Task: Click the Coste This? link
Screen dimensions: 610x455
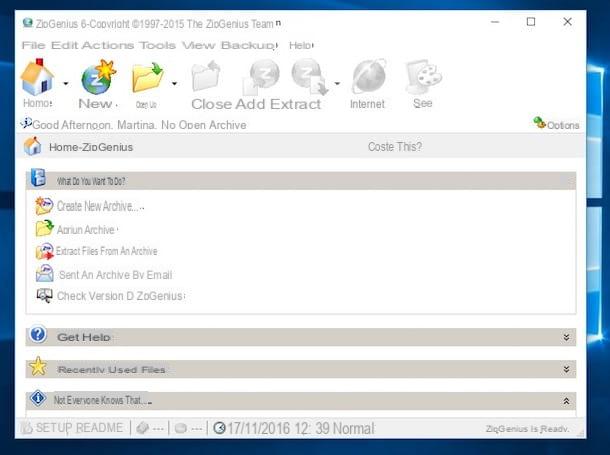Action: coord(394,147)
